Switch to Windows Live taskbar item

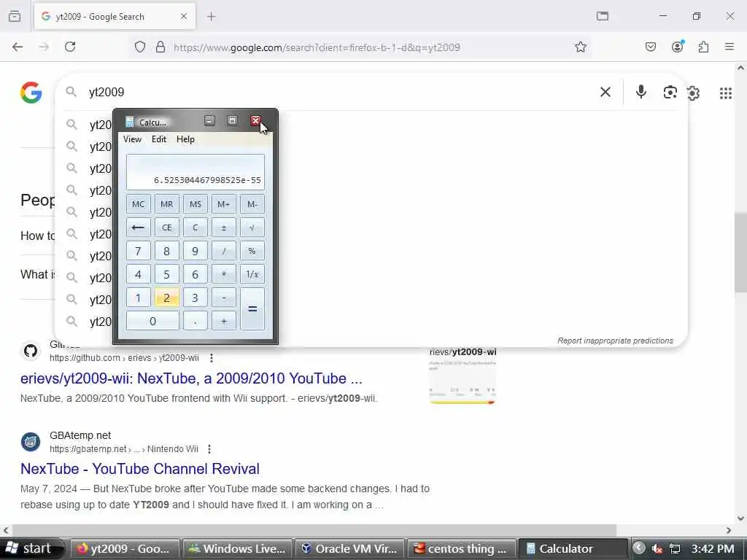[237, 548]
